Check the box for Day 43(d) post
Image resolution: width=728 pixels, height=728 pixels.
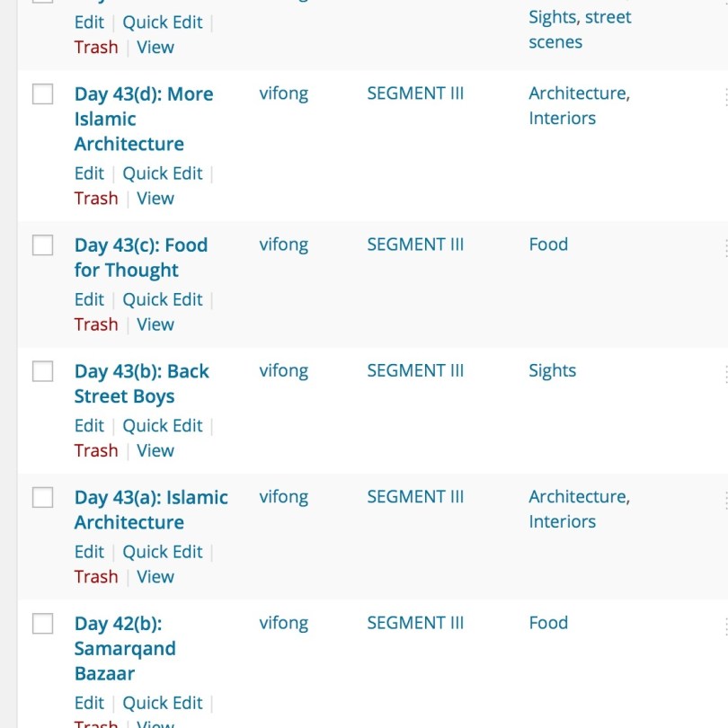pos(43,94)
